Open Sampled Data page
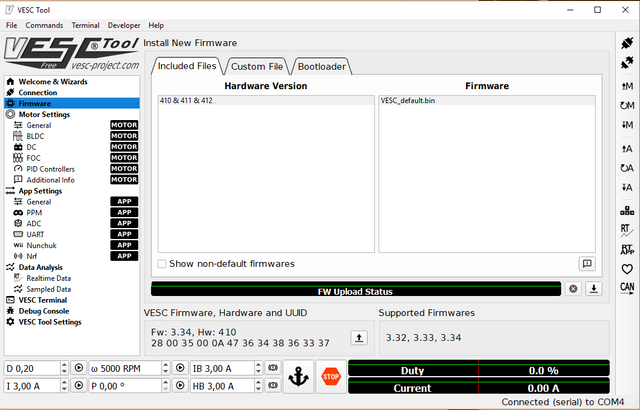The height and width of the screenshot is (410, 640). click(x=72, y=289)
